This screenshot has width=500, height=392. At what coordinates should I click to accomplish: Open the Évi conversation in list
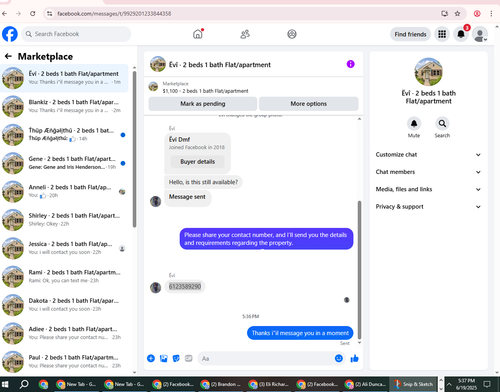coord(64,78)
